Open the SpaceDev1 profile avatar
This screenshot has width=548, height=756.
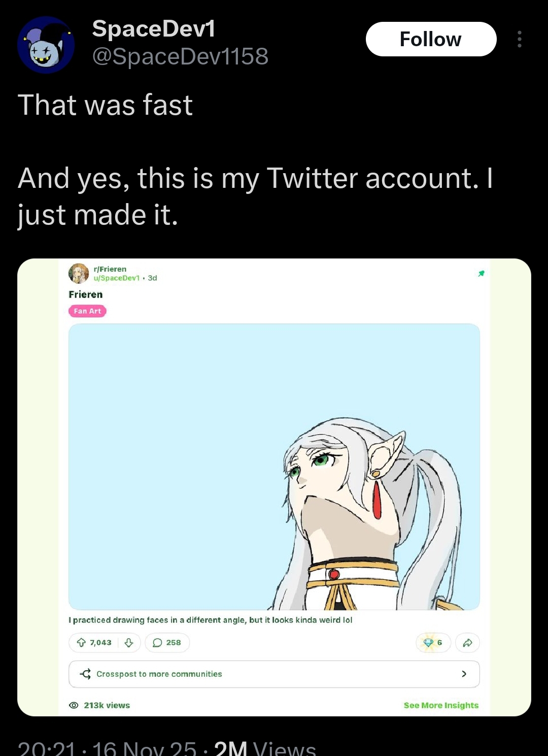click(46, 45)
